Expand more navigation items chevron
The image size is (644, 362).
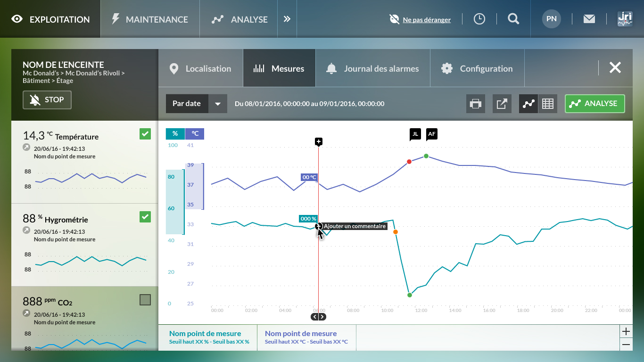pos(287,19)
